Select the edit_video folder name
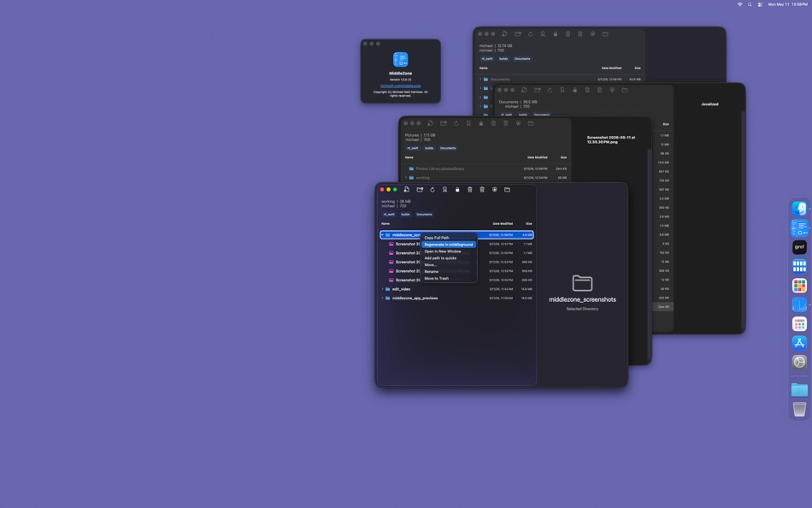 (401, 289)
